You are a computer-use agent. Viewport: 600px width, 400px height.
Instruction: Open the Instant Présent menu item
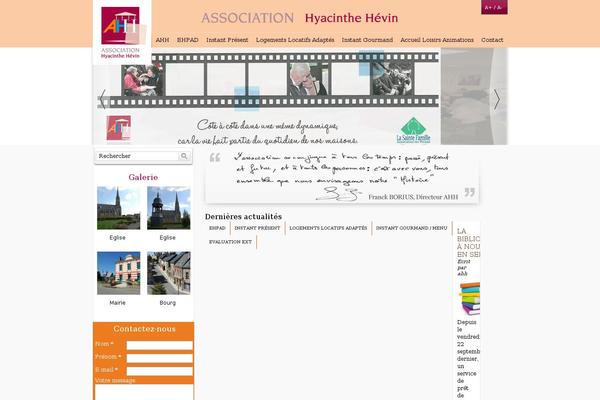pos(227,40)
